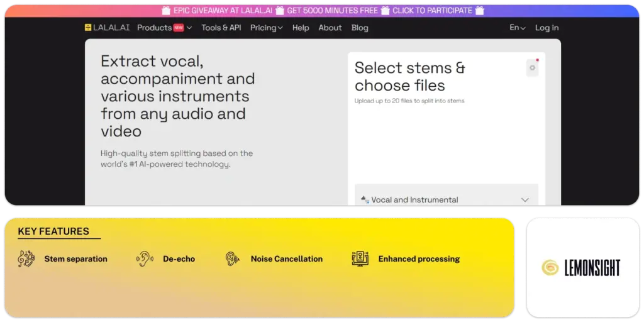Click the 'De-echo' label
Viewport: 644px width, 322px height.
coord(179,259)
